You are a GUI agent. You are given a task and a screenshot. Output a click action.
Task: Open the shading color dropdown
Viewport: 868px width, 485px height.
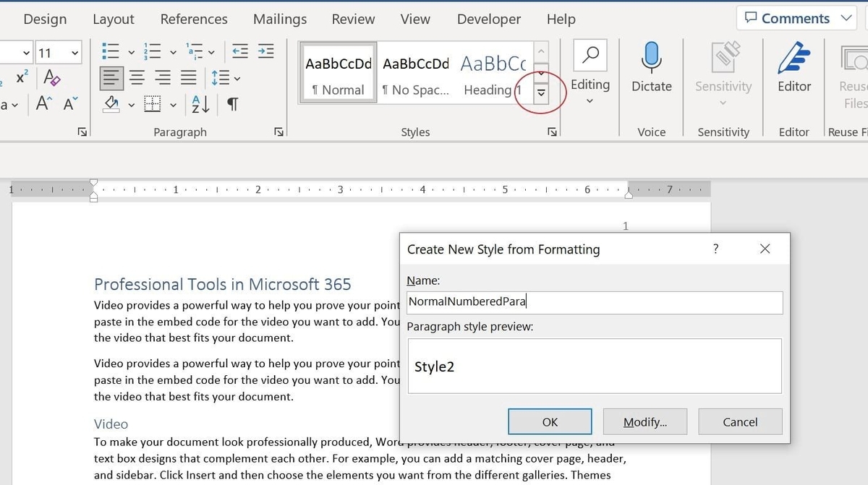130,104
